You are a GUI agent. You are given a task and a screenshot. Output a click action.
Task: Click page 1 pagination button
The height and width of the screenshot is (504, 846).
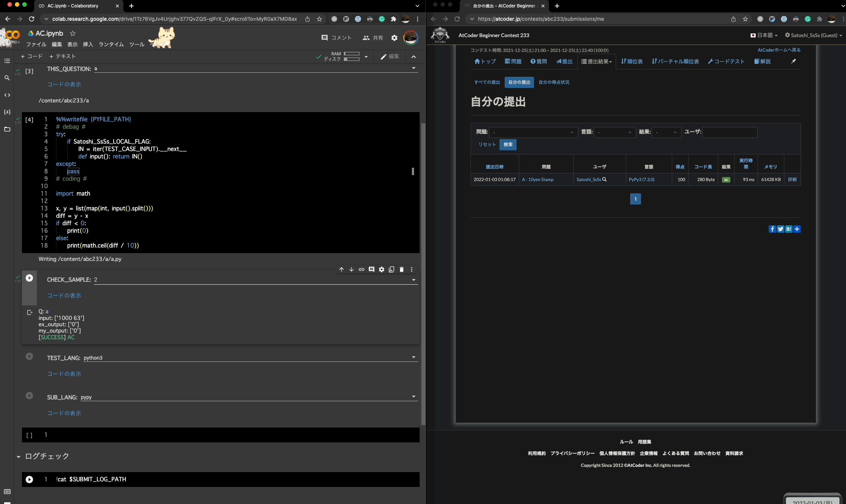click(635, 199)
